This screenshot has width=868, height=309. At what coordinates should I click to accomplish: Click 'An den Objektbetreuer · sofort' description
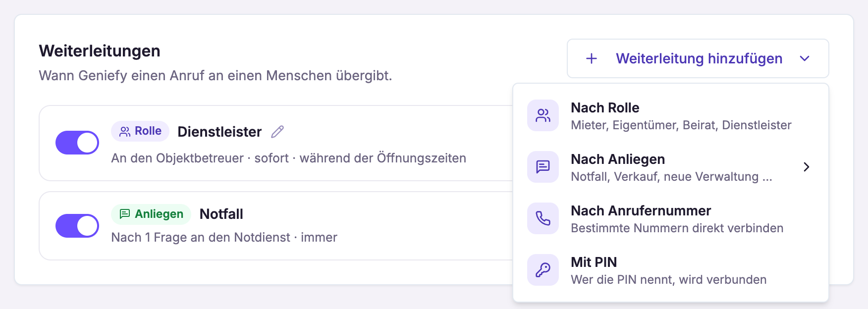(200, 158)
